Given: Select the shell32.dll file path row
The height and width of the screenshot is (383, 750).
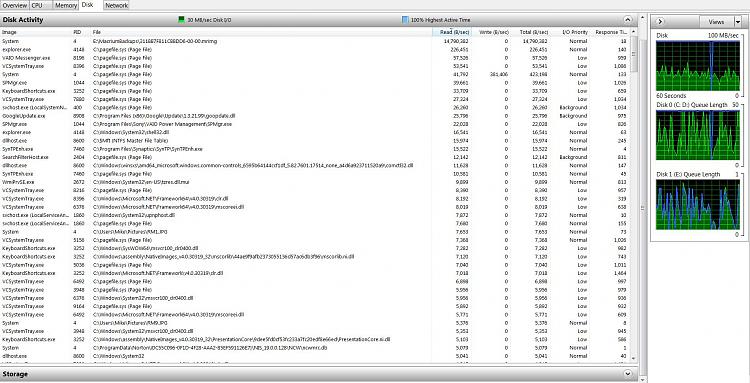Looking at the screenshot, I should [316, 132].
